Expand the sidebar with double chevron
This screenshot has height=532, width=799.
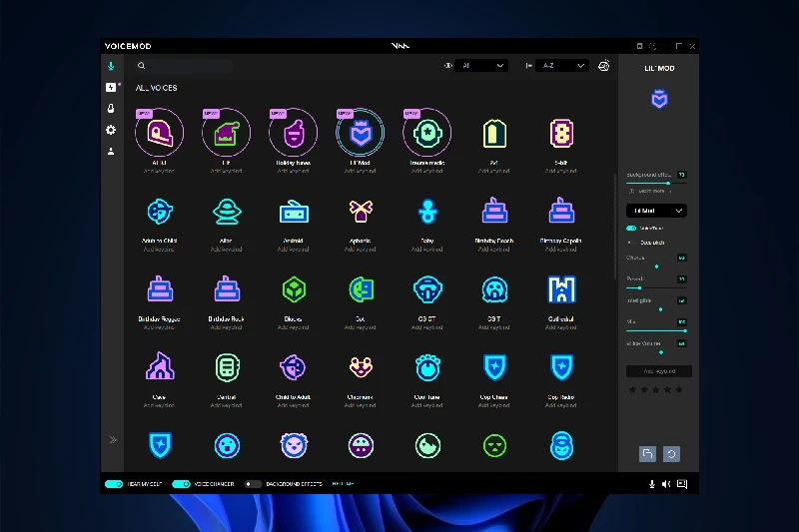pos(113,440)
